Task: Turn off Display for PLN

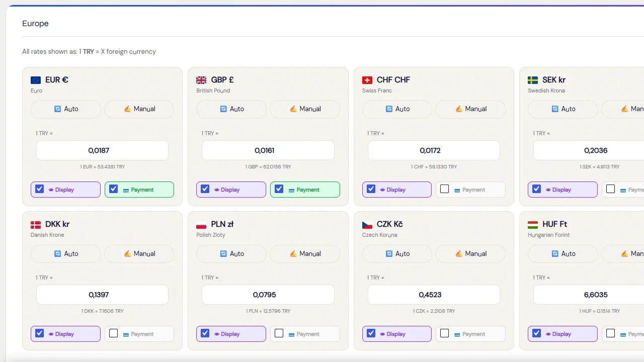Action: point(205,333)
